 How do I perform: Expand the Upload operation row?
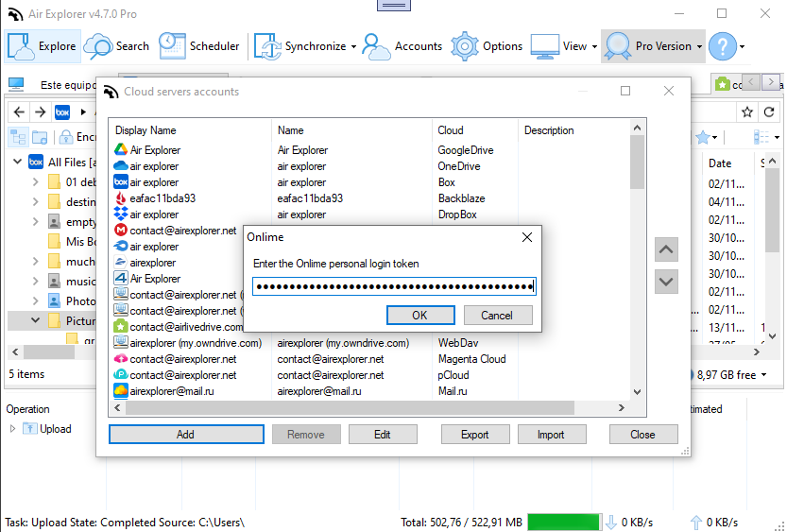[13, 429]
